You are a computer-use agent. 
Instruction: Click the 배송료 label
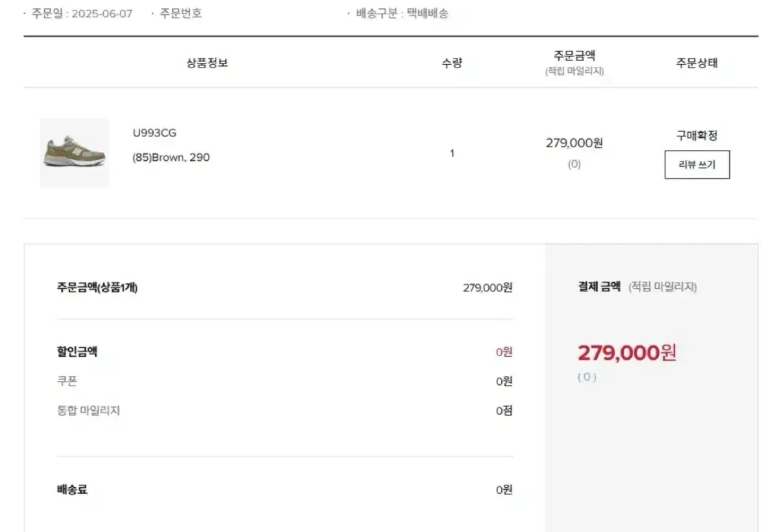pos(72,489)
